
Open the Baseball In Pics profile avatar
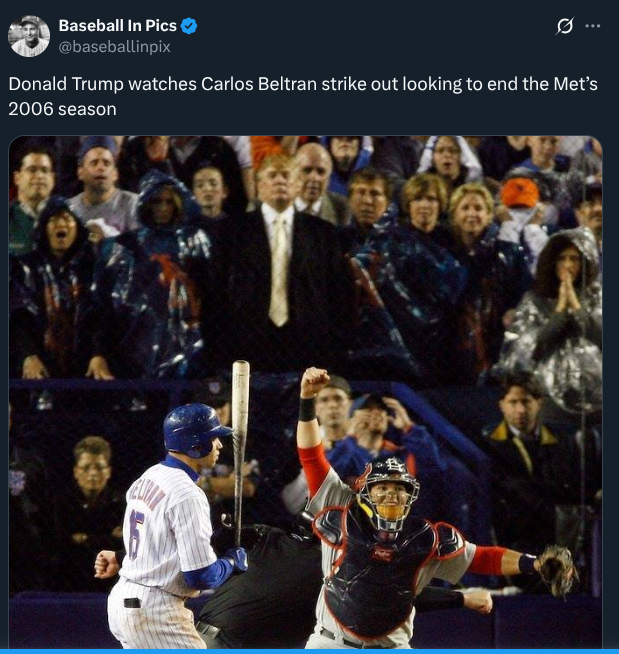(29, 36)
